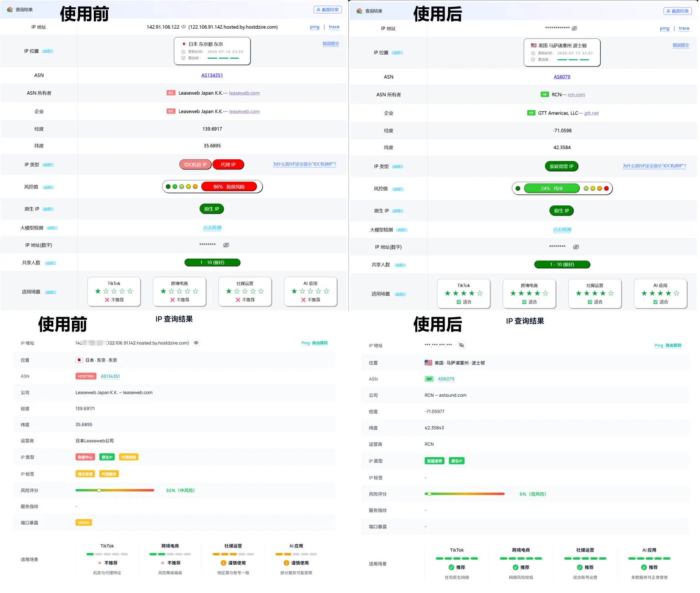Click 日本Leaseweb公司 text in 运营商 row
This screenshot has height=593, width=700.
point(95,441)
